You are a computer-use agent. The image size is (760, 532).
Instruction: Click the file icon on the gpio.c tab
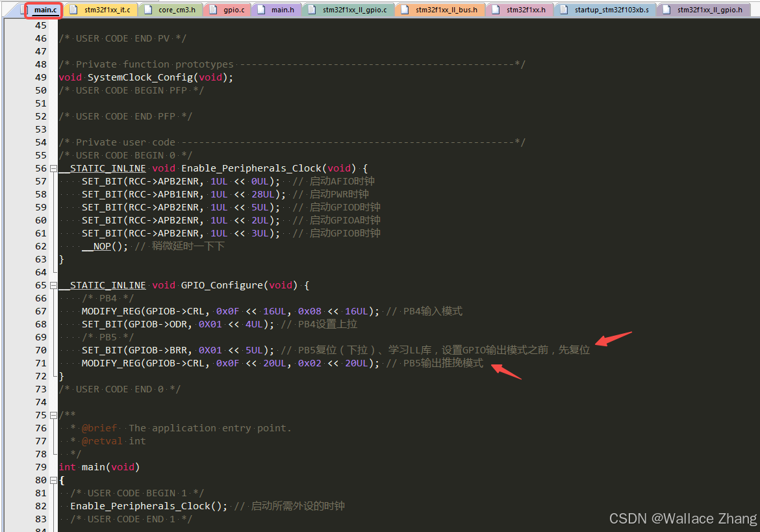tap(212, 9)
